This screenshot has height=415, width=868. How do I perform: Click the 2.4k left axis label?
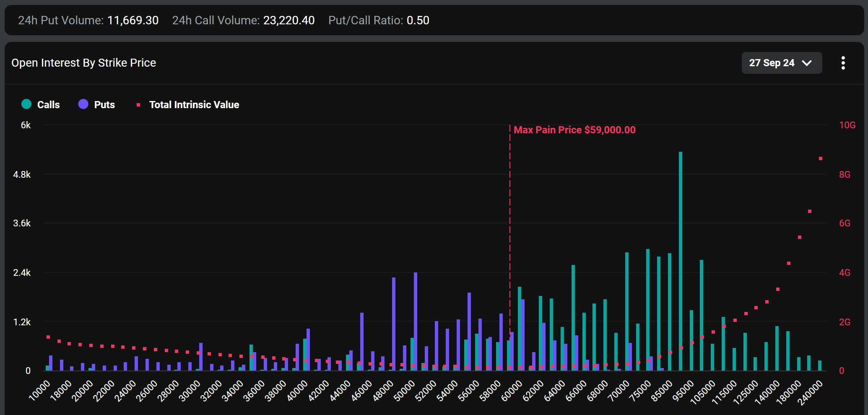(22, 272)
